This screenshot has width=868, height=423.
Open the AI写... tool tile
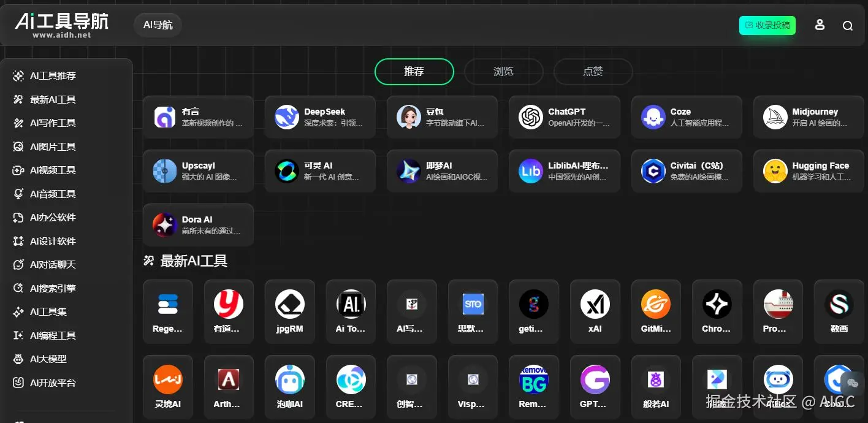412,311
